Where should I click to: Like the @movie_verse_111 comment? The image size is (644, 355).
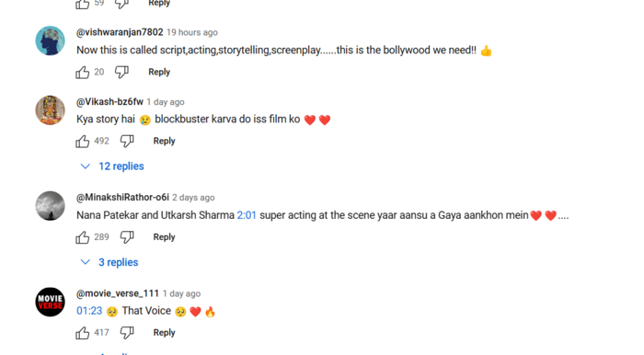[83, 333]
